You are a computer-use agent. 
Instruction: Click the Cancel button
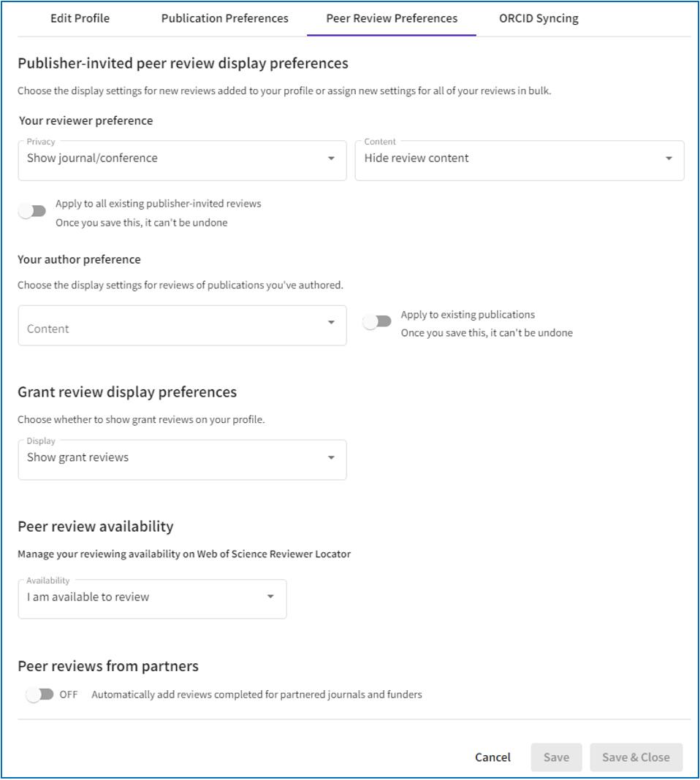pyautogui.click(x=492, y=757)
